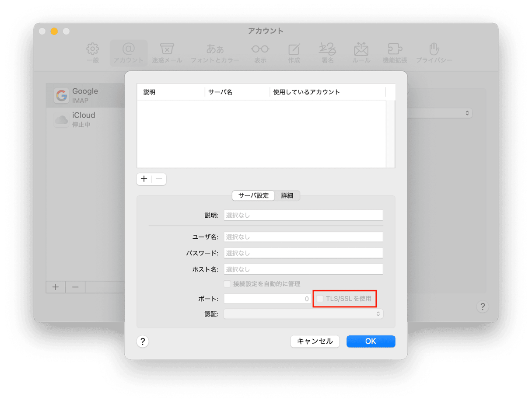Screen dimensions: 532x404
Task: Toggle 接続設定を自動的に管理 checkbox
Action: point(227,284)
